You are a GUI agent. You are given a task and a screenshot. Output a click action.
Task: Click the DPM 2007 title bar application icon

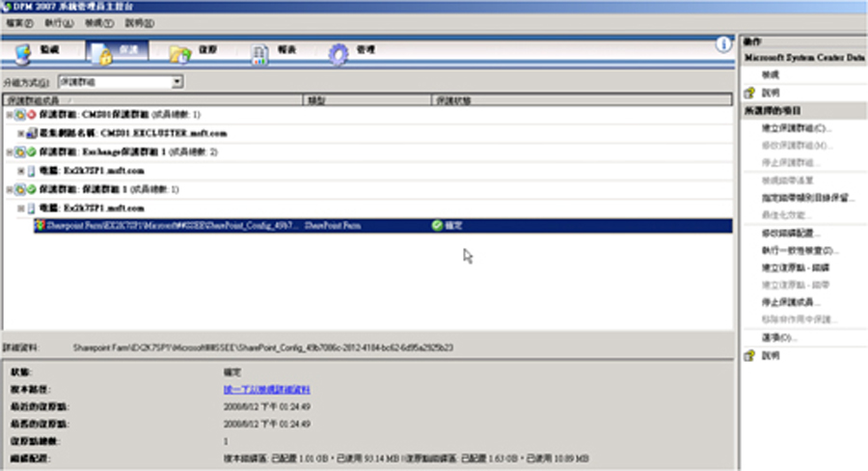click(x=6, y=7)
